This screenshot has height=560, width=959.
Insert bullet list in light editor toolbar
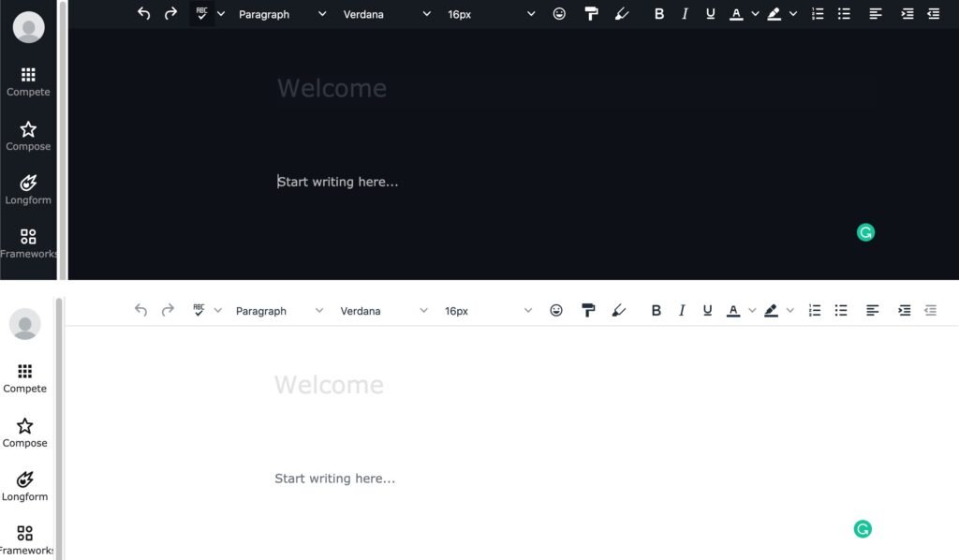pyautogui.click(x=841, y=310)
